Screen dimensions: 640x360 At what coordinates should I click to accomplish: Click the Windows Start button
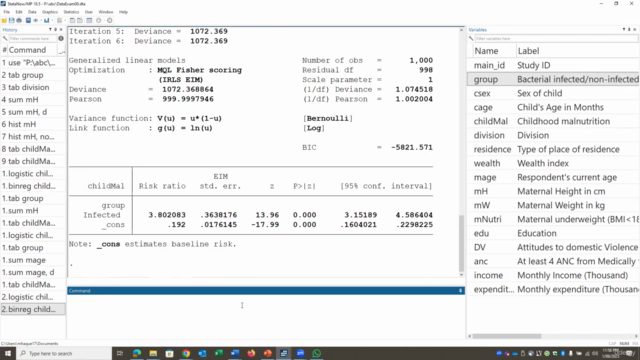[8, 353]
